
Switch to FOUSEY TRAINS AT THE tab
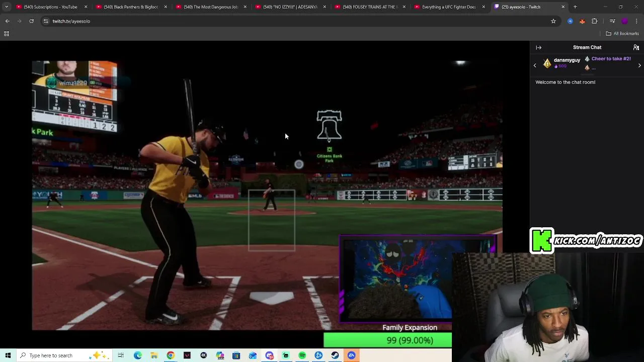[x=369, y=7]
